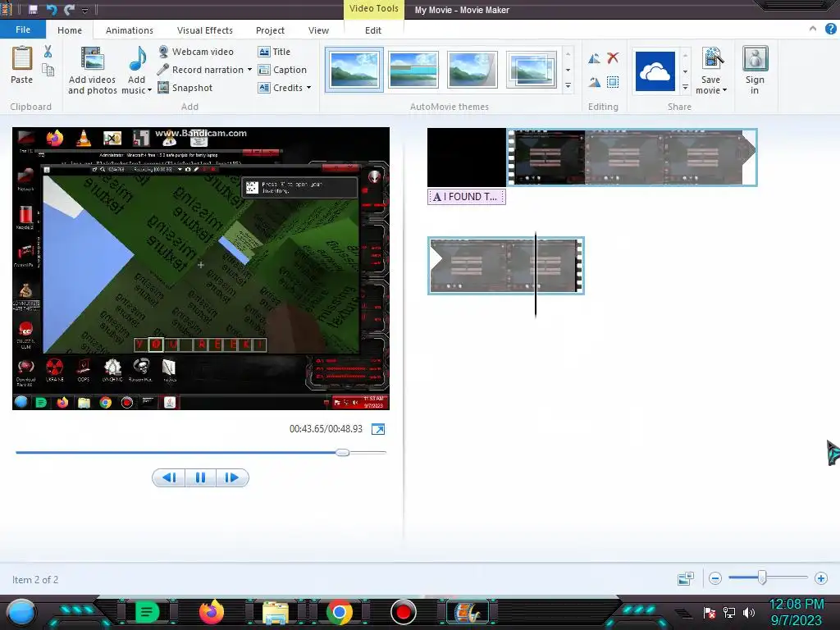
Task: Open the Video Tools Edit tab
Action: pyautogui.click(x=373, y=30)
